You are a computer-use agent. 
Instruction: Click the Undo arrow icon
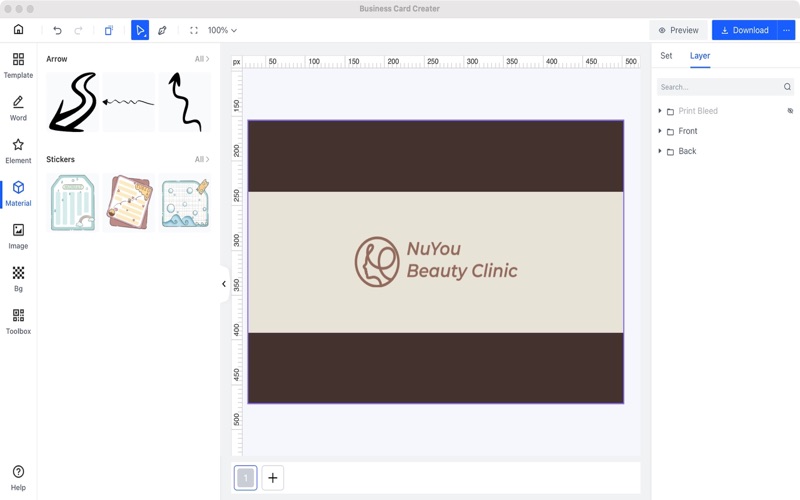pos(57,31)
